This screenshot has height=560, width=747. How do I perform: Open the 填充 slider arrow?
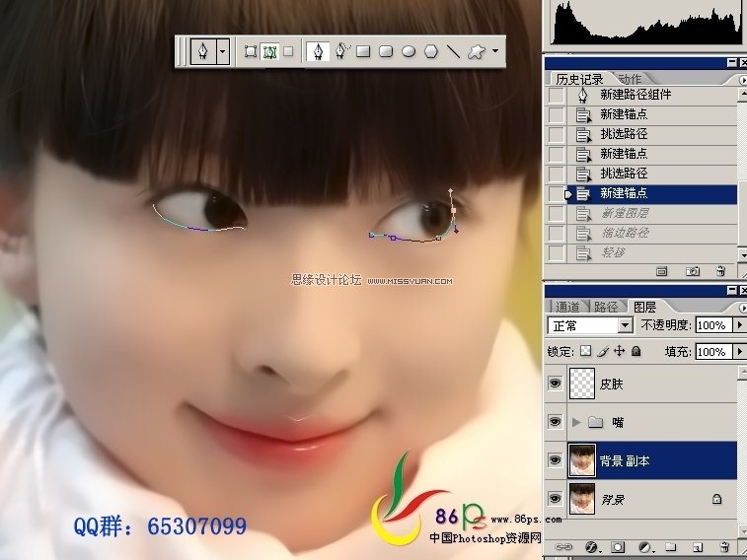pyautogui.click(x=739, y=352)
